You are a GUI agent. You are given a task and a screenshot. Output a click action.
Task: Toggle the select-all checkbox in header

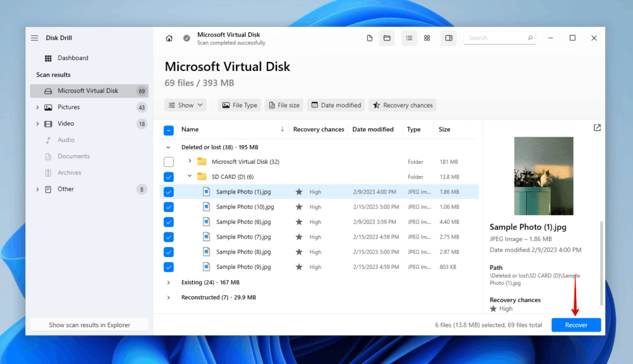(x=169, y=130)
